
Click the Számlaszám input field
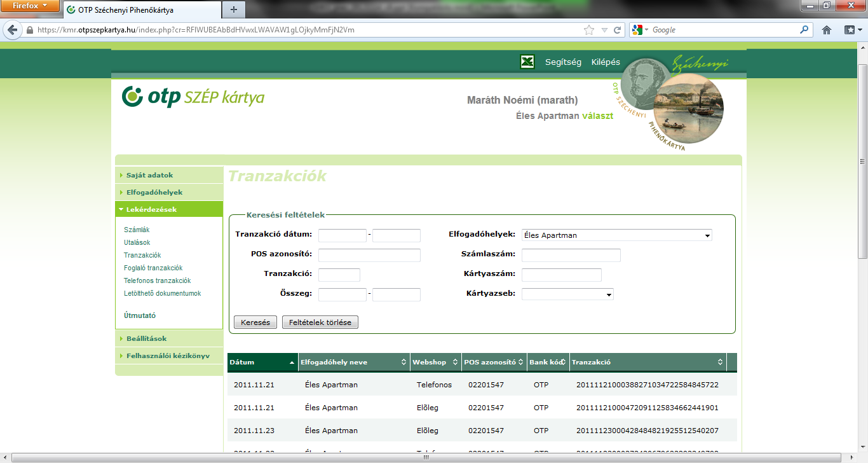point(571,255)
